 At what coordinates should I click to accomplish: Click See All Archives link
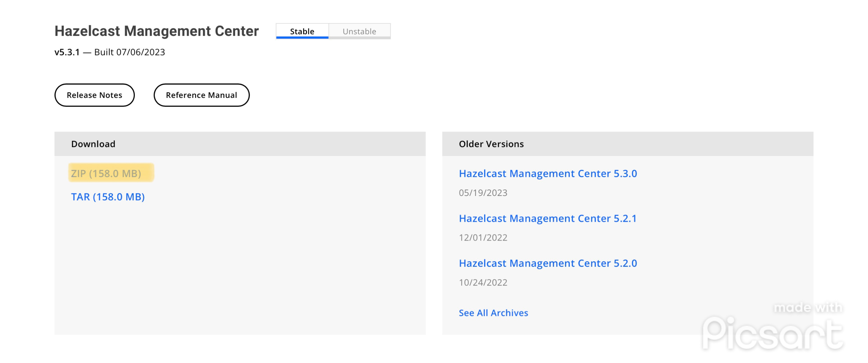[x=493, y=313]
